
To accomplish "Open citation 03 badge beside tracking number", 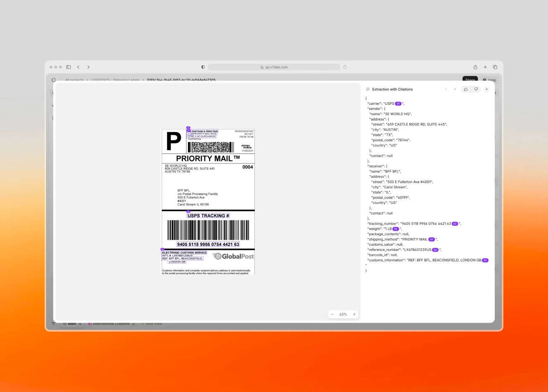I will click(x=455, y=224).
